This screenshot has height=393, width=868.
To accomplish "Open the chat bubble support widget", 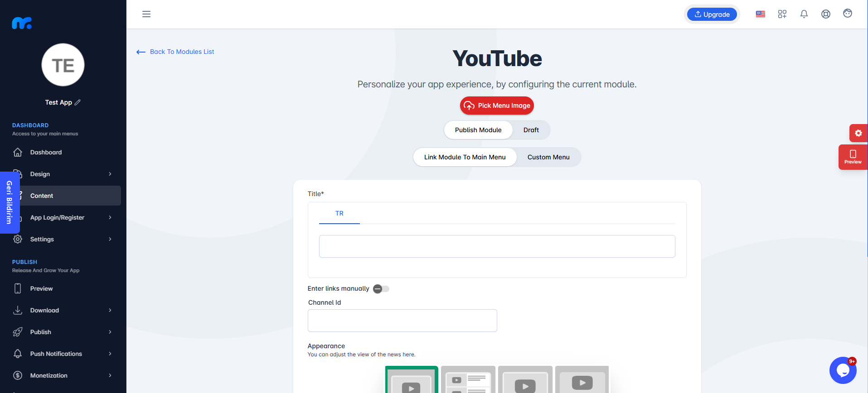I will pos(843,370).
